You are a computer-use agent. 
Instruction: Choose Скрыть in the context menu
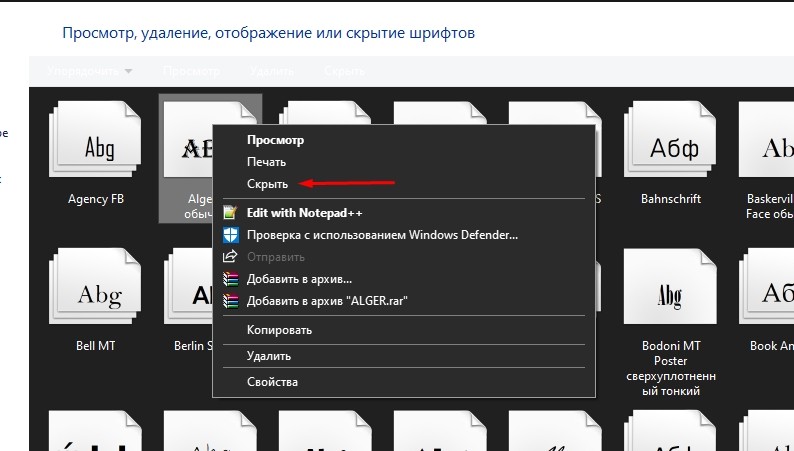pos(267,184)
